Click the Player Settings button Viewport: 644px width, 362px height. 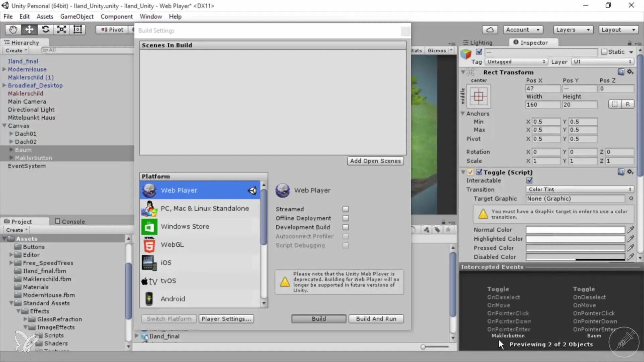pos(226,319)
